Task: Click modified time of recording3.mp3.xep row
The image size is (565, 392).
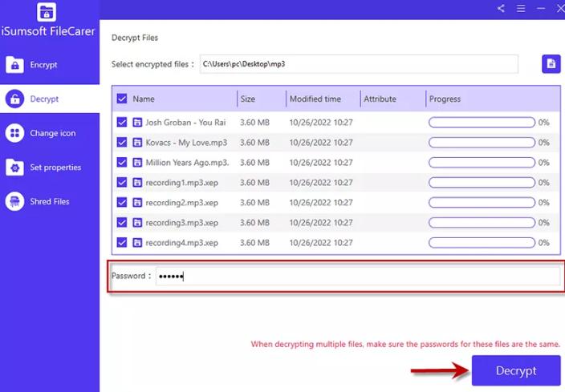Action: click(x=321, y=223)
